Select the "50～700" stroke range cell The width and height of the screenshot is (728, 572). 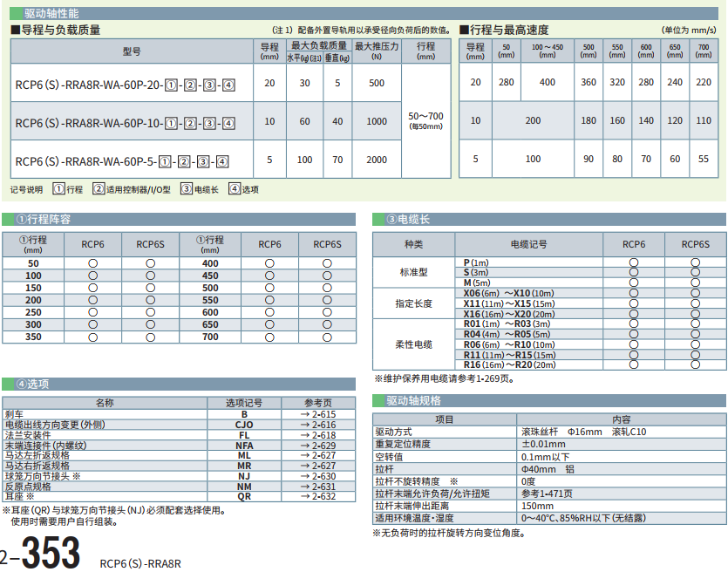tap(425, 120)
